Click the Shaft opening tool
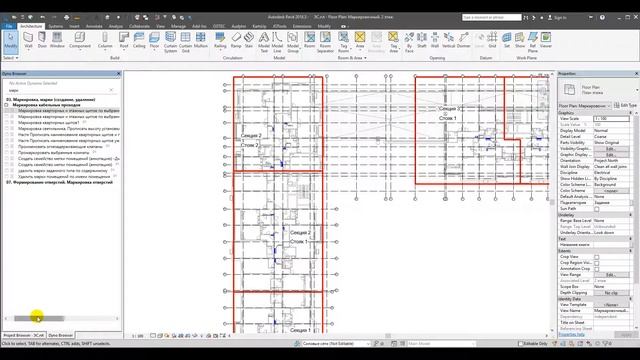640x360 pixels. click(x=422, y=41)
